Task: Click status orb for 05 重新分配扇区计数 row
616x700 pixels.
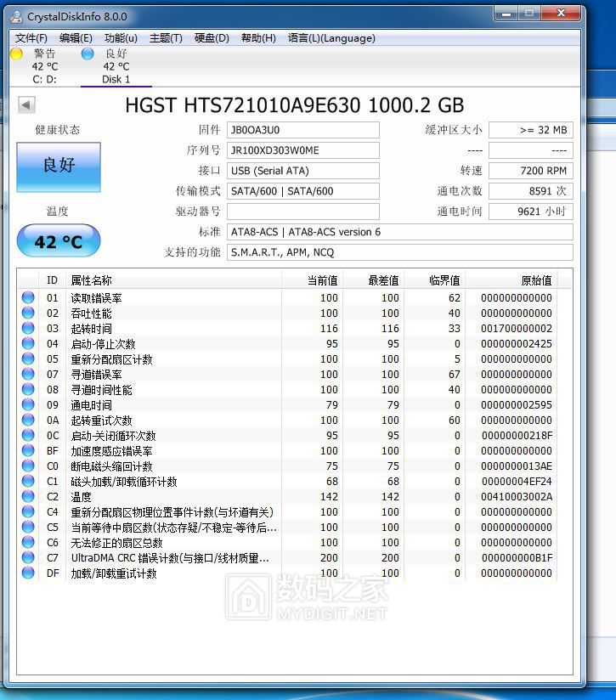Action: pyautogui.click(x=28, y=358)
